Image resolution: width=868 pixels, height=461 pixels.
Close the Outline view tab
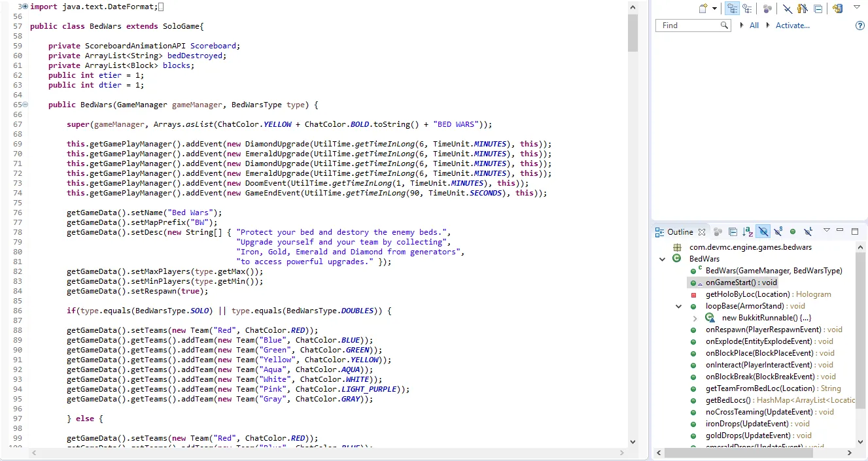click(x=702, y=231)
